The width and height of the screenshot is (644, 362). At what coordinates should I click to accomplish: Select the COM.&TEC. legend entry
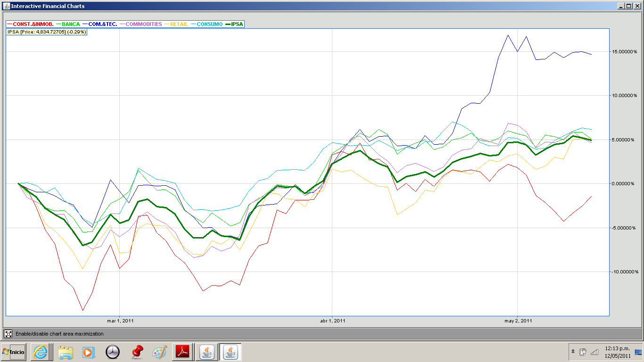click(x=100, y=24)
